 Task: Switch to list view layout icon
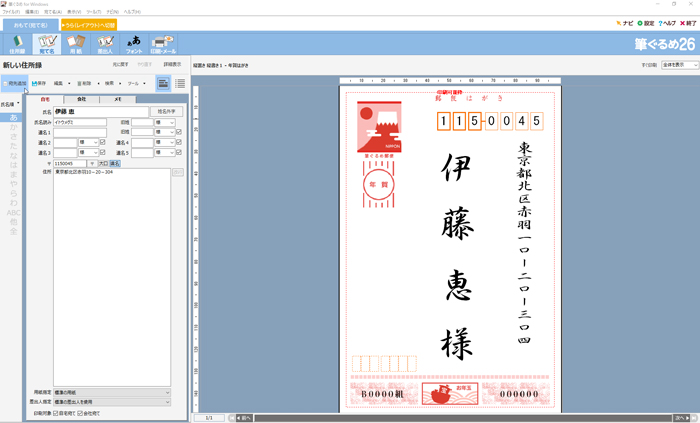coord(180,83)
